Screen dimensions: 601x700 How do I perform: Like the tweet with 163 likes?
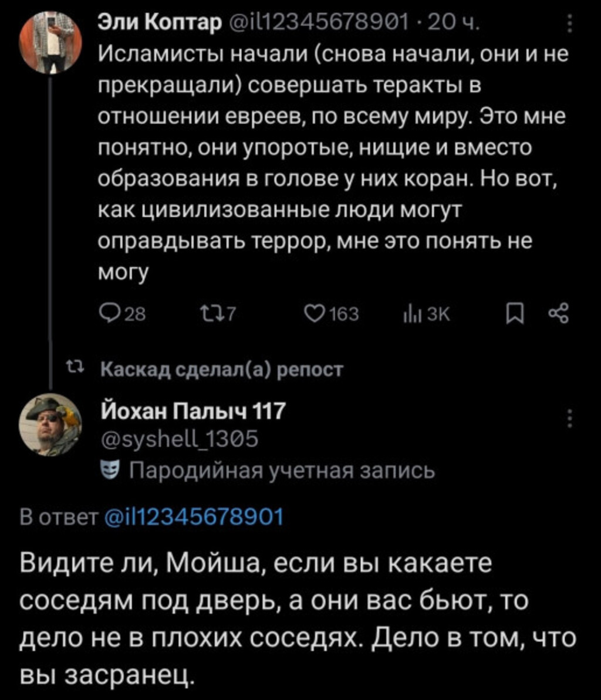315,315
